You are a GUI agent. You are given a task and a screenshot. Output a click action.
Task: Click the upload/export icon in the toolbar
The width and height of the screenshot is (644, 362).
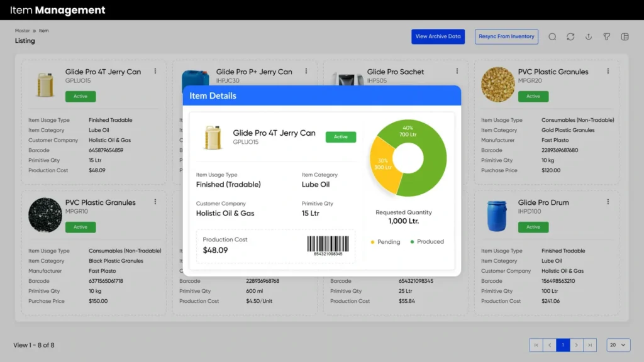tap(589, 36)
